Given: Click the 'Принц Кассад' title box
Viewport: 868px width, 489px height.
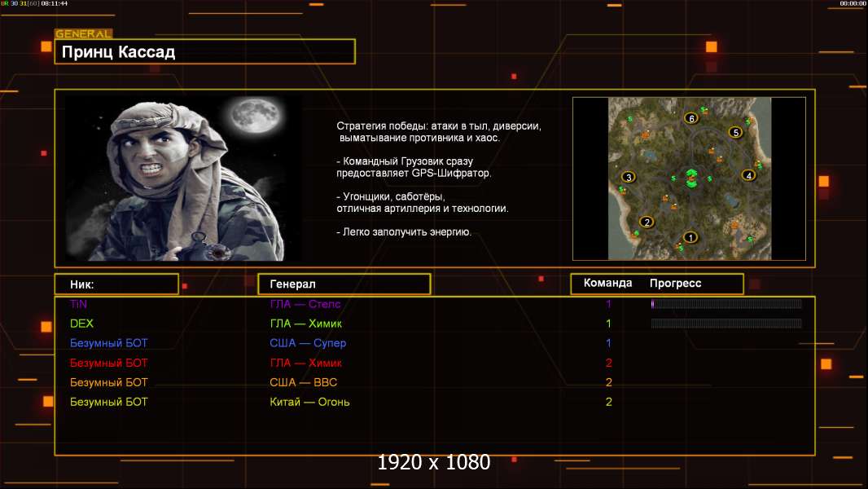Looking at the screenshot, I should point(205,52).
